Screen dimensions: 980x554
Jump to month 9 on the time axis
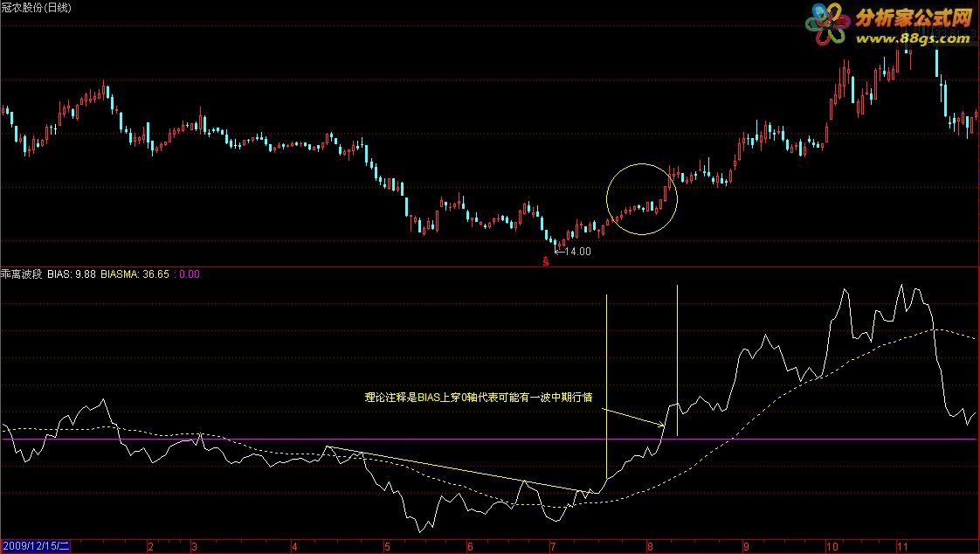click(746, 547)
